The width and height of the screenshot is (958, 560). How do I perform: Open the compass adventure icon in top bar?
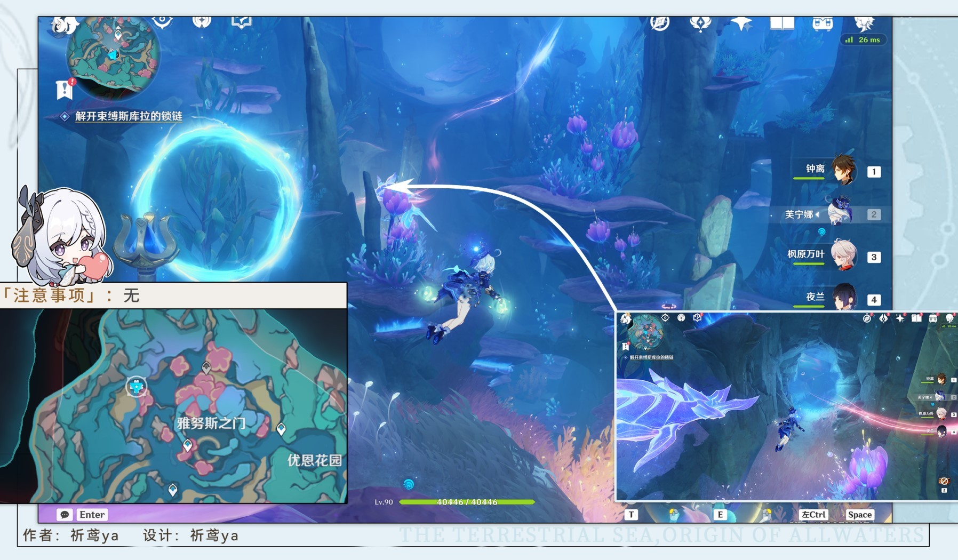point(660,23)
